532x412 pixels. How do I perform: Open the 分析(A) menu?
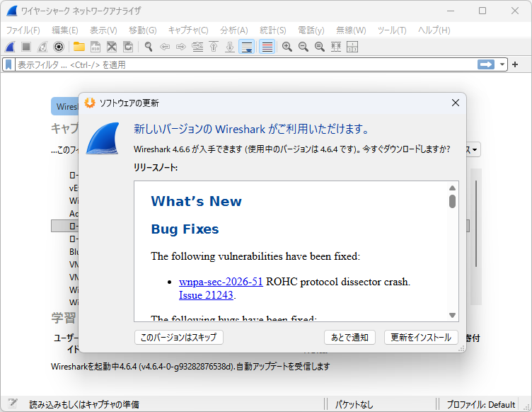pos(234,30)
